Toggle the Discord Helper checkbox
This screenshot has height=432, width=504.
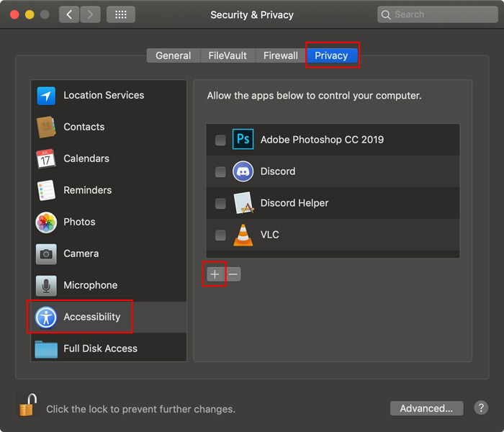(x=220, y=204)
